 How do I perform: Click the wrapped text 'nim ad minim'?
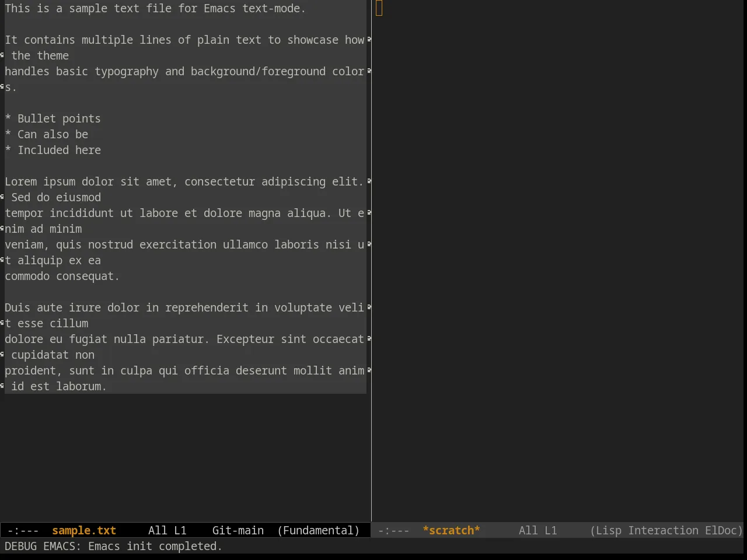pyautogui.click(x=43, y=229)
